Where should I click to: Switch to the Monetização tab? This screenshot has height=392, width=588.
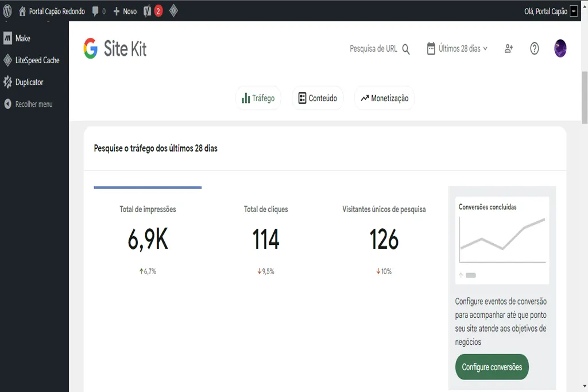coord(384,98)
